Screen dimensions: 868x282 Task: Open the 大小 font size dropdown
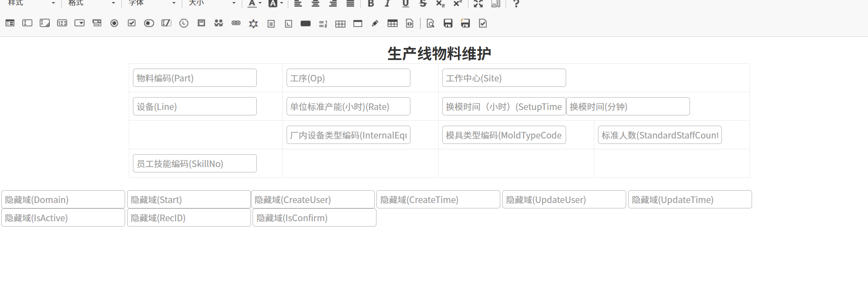tap(212, 3)
